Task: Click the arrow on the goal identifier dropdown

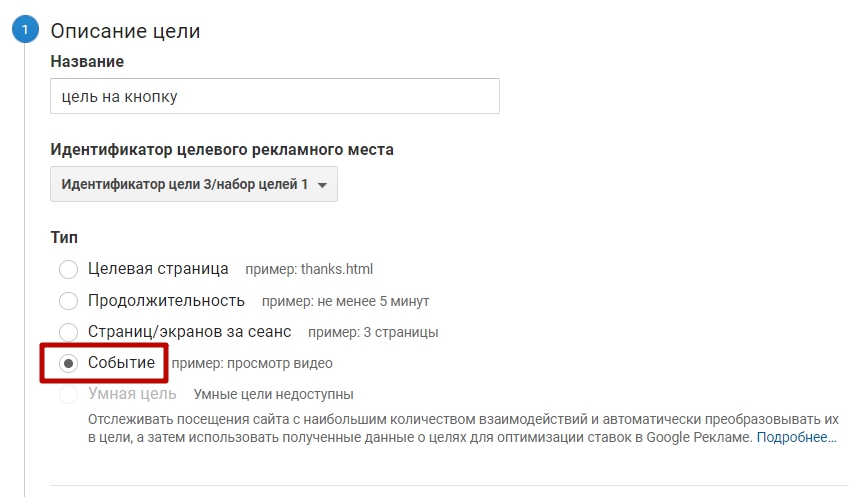Action: pyautogui.click(x=322, y=185)
